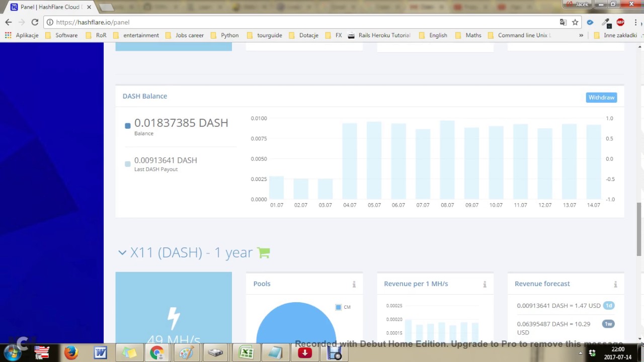The height and width of the screenshot is (362, 644).
Task: Open the Rails Heroku Tutorial bookmark
Action: pyautogui.click(x=379, y=35)
